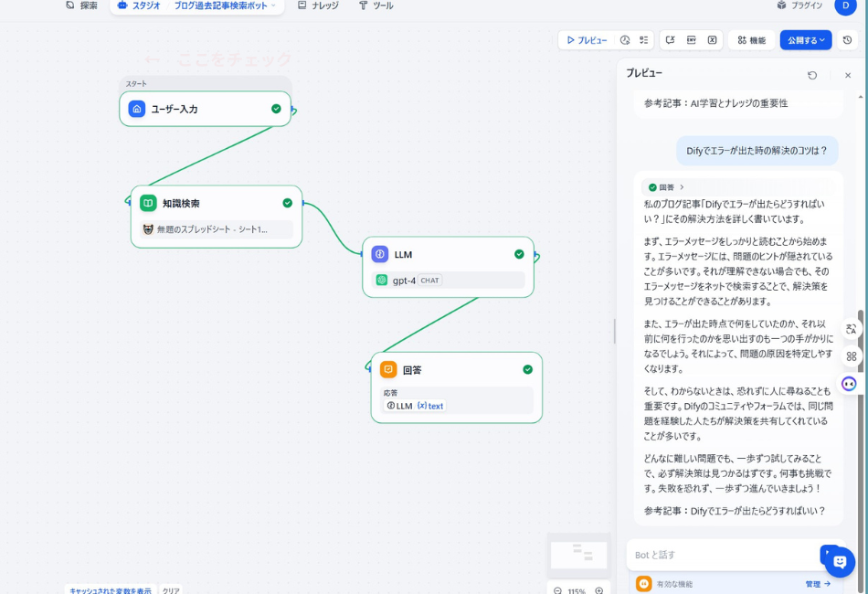Open the conversation variables icon in the toolbar

coord(670,39)
